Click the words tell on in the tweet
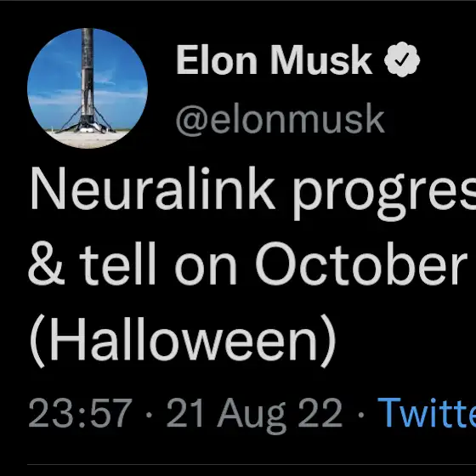This screenshot has width=476, height=476. tap(159, 263)
